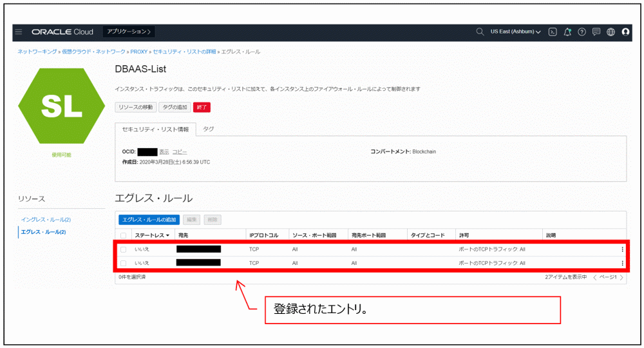Expand the US East (Ashburn) region dropdown
644x348 pixels.
(x=515, y=32)
